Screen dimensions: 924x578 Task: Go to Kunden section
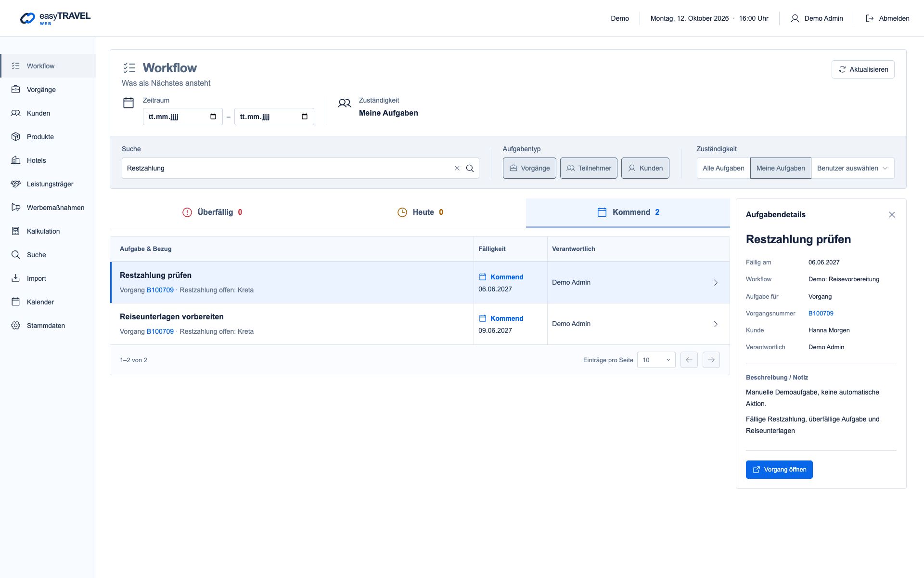click(48, 113)
